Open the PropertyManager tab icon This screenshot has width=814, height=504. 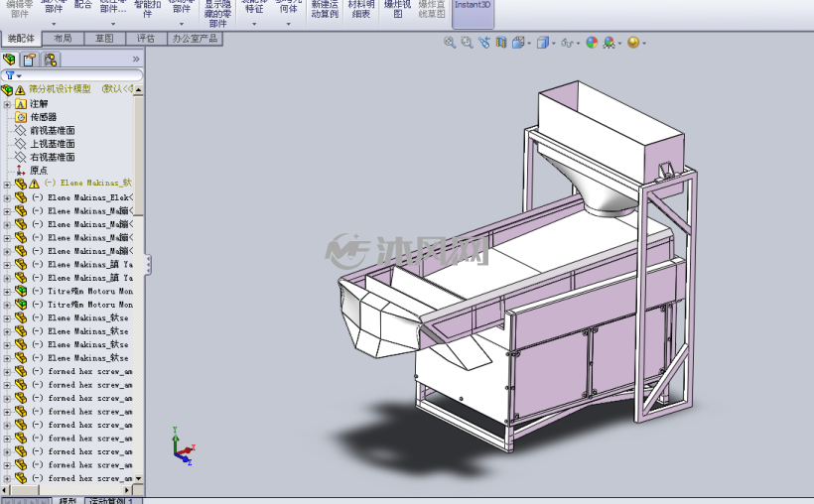point(30,60)
